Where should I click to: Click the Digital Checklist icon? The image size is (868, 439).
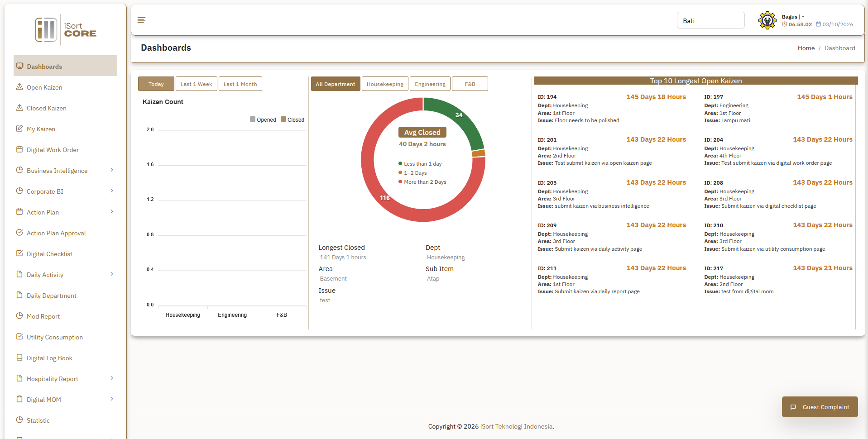pos(19,253)
